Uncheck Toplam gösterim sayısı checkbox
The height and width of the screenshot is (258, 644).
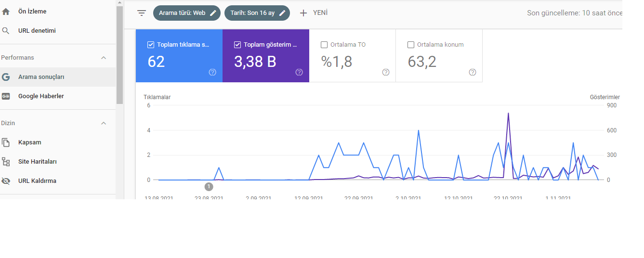click(x=237, y=45)
